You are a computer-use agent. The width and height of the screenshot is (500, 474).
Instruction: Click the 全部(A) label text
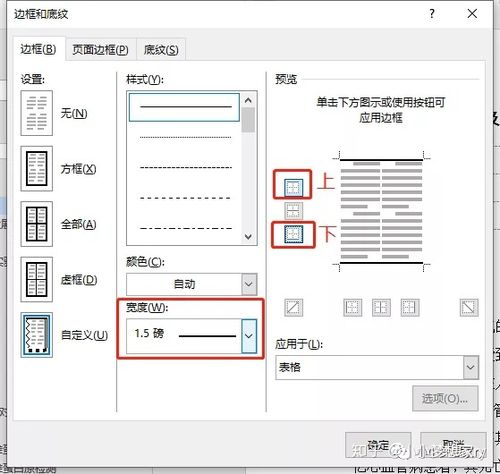point(78,224)
